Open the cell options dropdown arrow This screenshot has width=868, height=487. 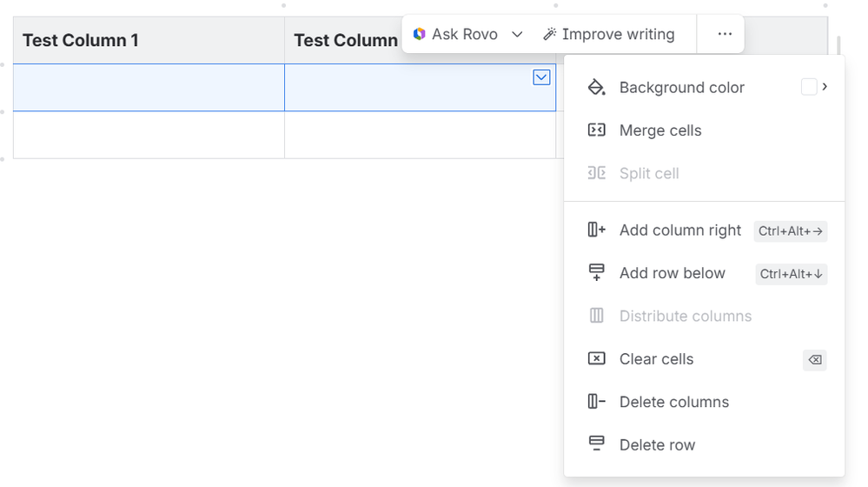[x=541, y=77]
